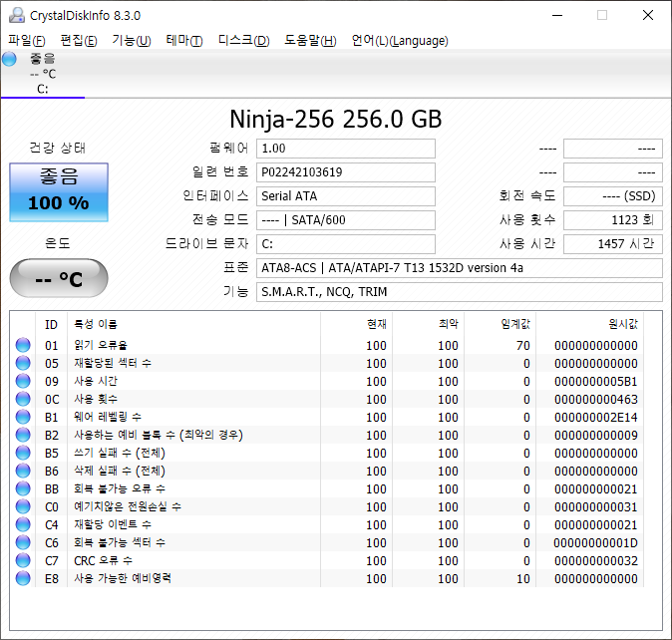Viewport: 672px width, 640px height.
Task: Click the 기능 field showing S.M.A.R.T., NCQ, TRIM
Action: tap(459, 292)
